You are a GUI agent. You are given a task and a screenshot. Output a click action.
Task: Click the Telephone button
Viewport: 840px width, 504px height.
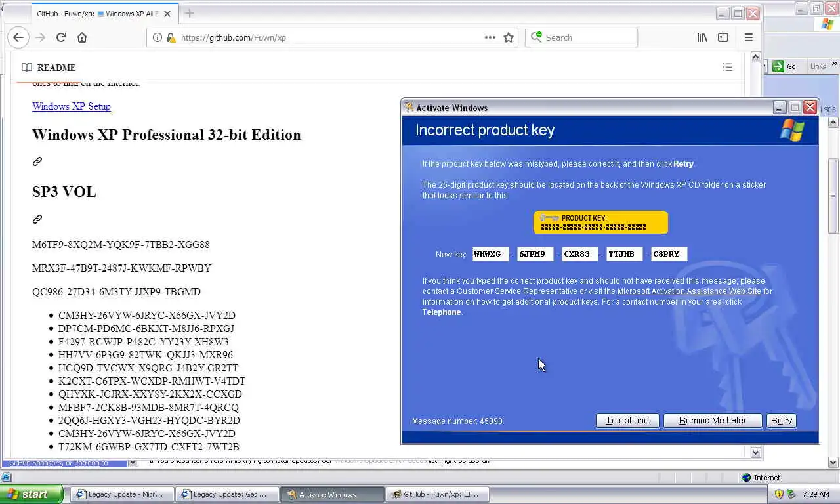pos(627,421)
